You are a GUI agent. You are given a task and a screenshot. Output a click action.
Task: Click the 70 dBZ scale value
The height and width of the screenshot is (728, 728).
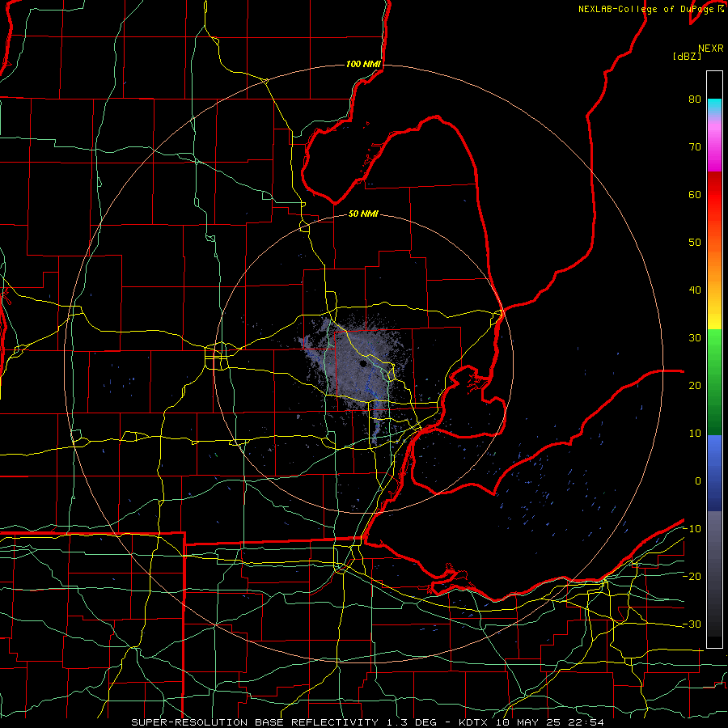point(695,147)
